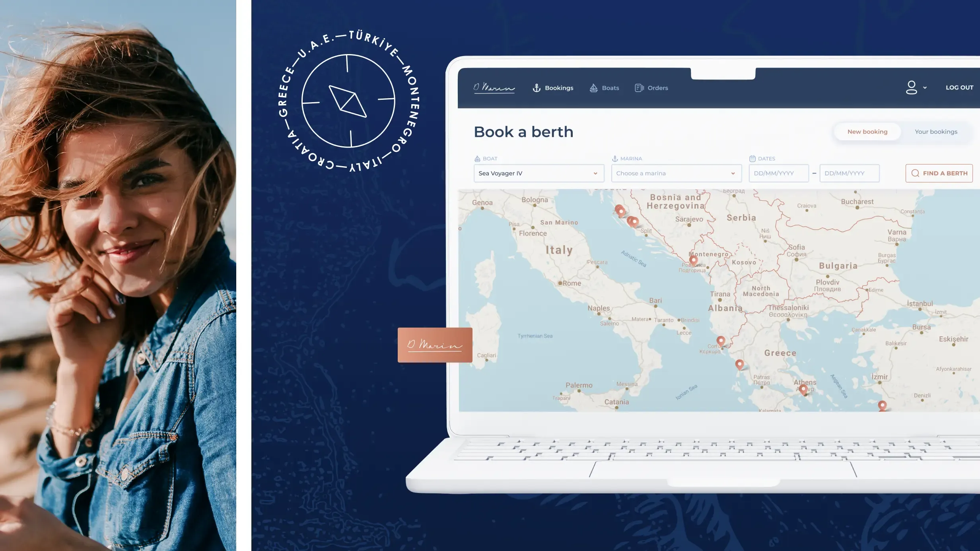Click the anchor/bookings icon in navbar
Screen dimensions: 980x551
pos(536,87)
